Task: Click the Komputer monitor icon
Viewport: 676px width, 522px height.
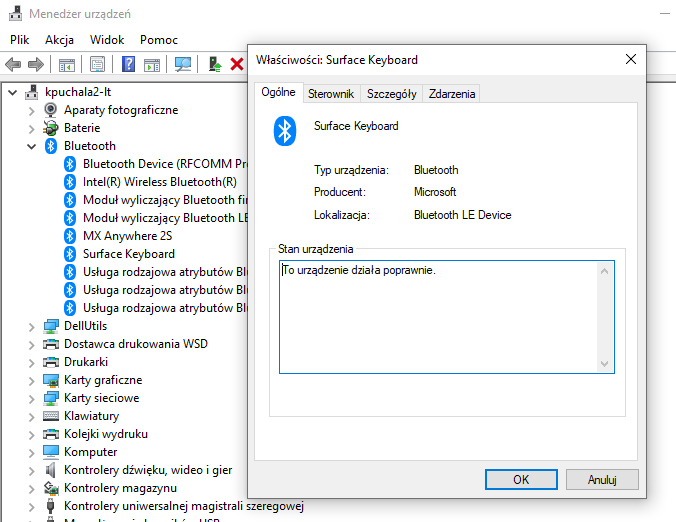Action: [x=51, y=452]
